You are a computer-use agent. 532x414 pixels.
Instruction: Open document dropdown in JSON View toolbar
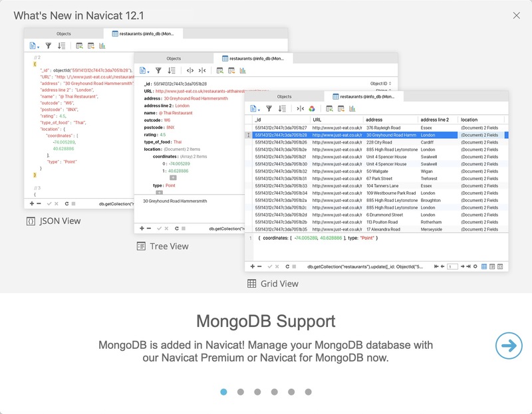click(x=35, y=46)
